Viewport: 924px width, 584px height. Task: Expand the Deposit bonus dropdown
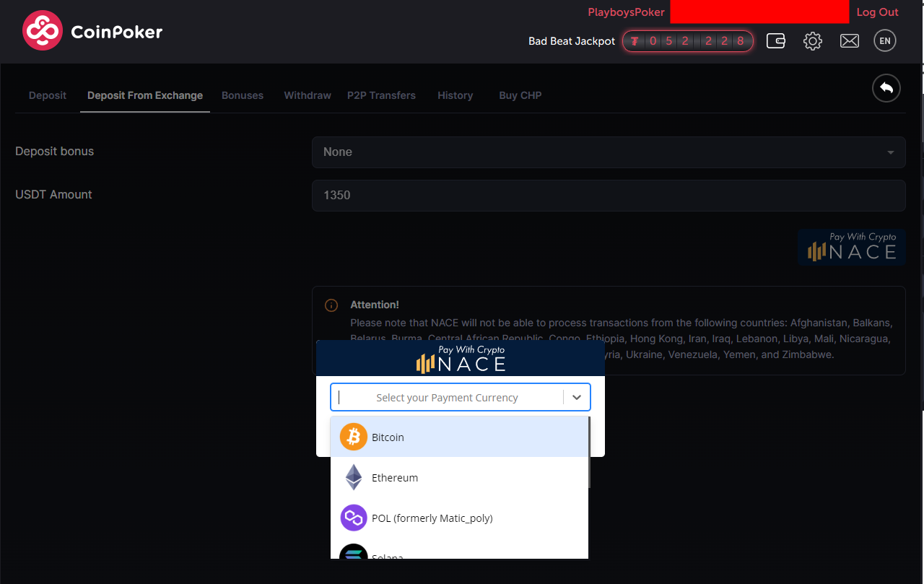(x=609, y=152)
